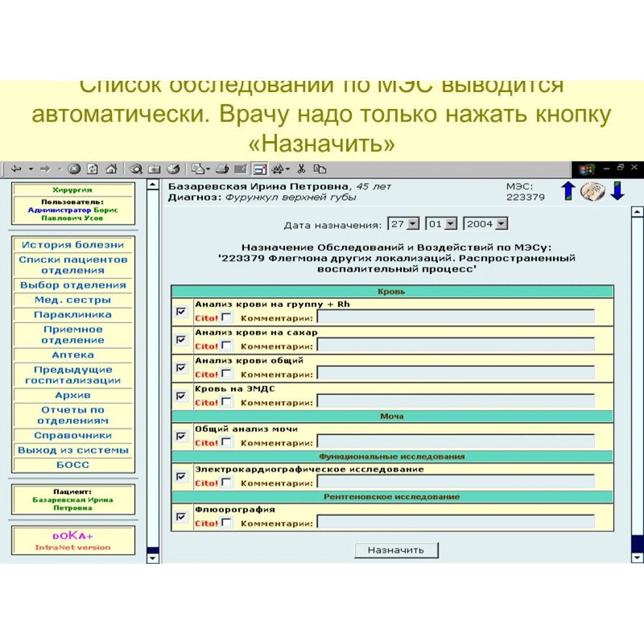Open the Back button history dropdown arrow
Viewport: 644px width, 644px height.
click(x=31, y=169)
